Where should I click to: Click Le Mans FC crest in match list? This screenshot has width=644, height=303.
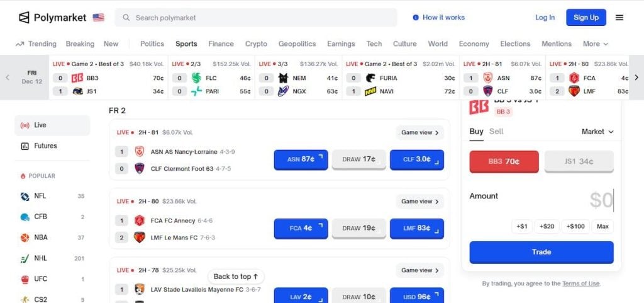[140, 237]
